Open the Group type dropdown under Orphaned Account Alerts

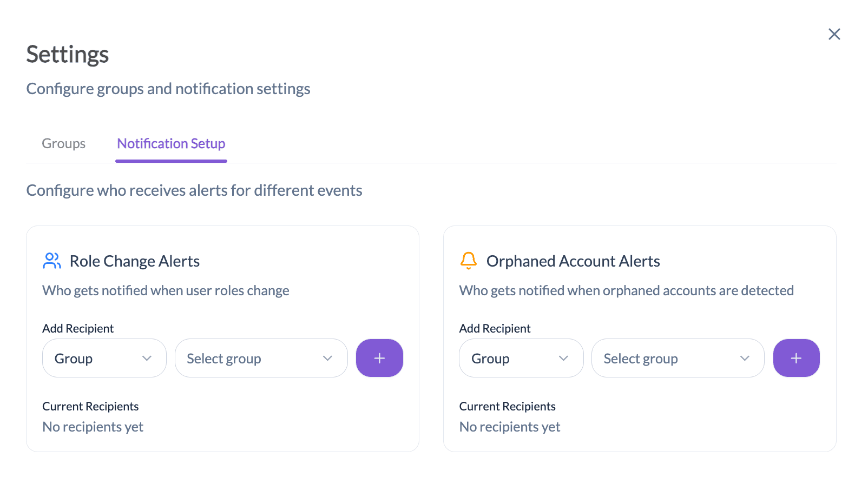click(x=521, y=358)
